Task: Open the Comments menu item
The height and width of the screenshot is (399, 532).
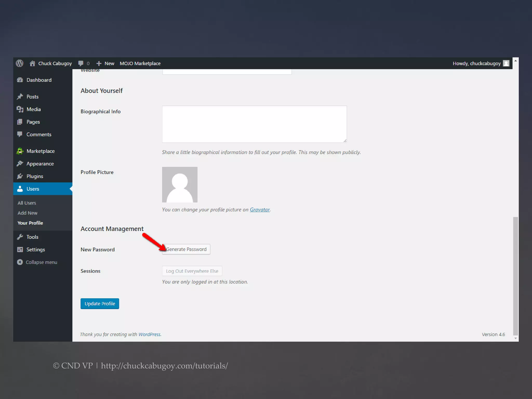Action: (43, 134)
